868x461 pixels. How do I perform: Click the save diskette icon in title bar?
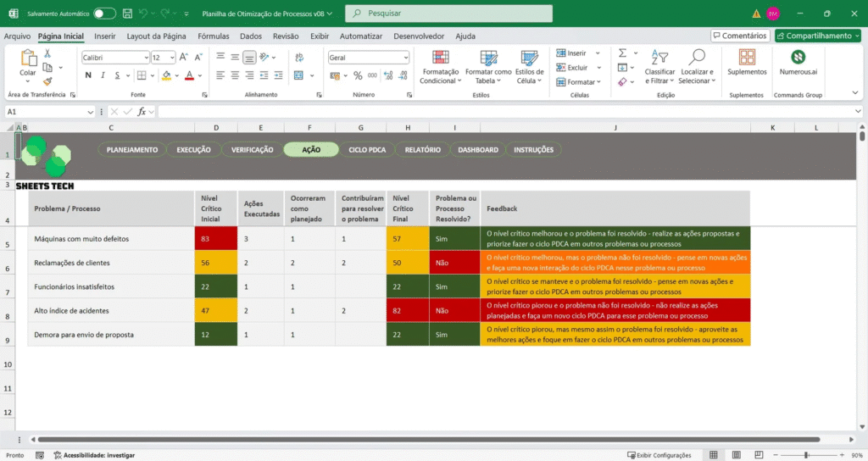point(126,14)
